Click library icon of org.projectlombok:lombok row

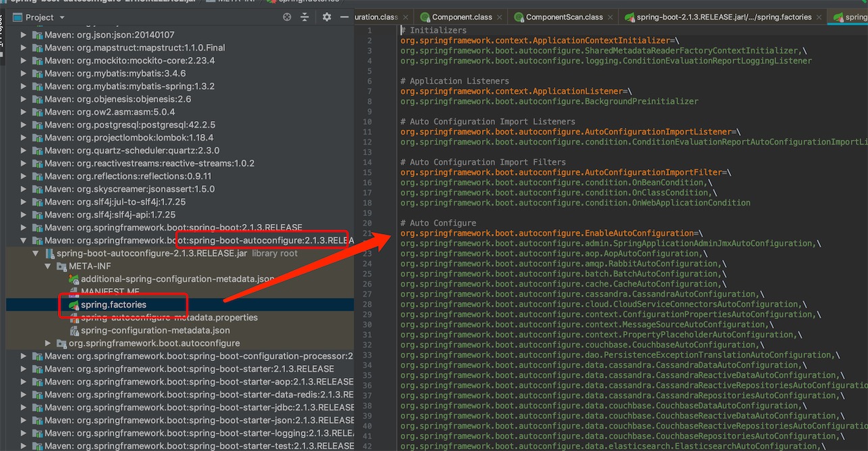(x=36, y=137)
